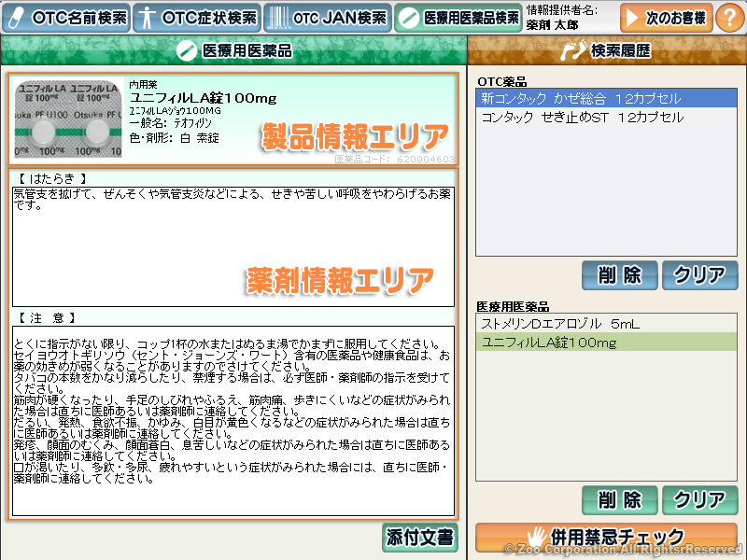Screen dimensions: 747x560
Task: Click the 【注意】 precautions text box
Action: (x=233, y=421)
